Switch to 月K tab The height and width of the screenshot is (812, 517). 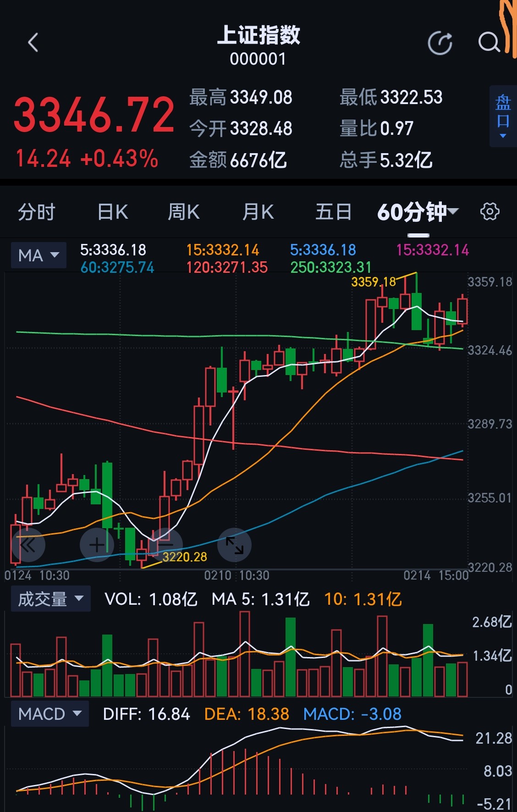(258, 212)
